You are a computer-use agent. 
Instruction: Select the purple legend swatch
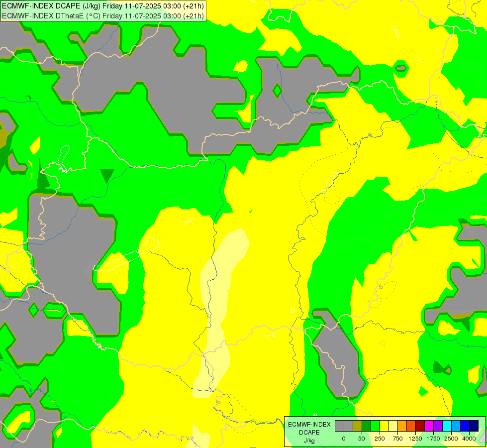[x=438, y=426]
